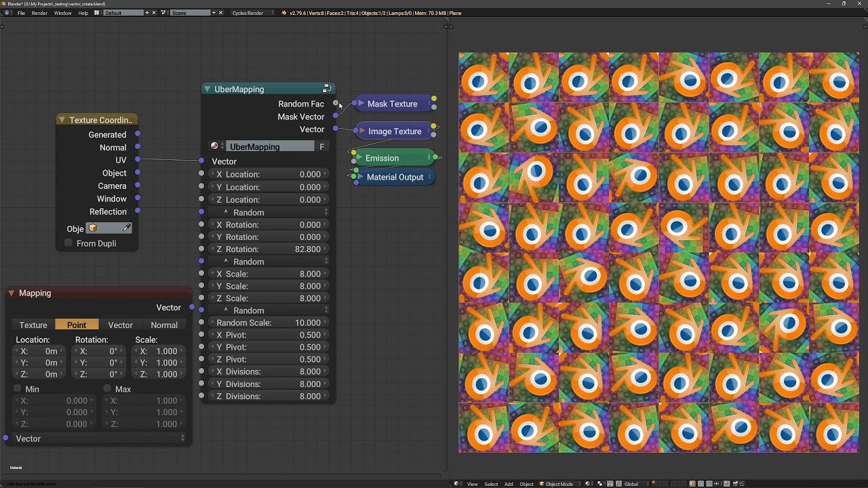
Task: Delete the Scene with X icon
Action: pos(221,13)
